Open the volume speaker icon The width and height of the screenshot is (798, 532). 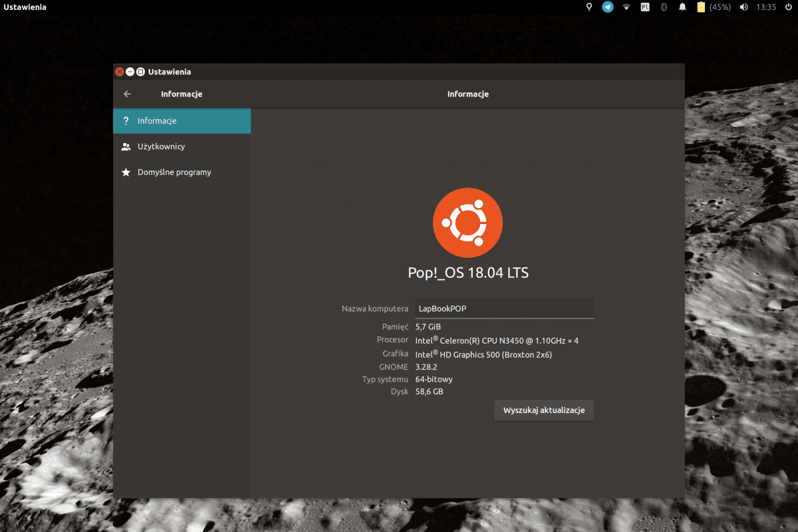click(x=743, y=7)
